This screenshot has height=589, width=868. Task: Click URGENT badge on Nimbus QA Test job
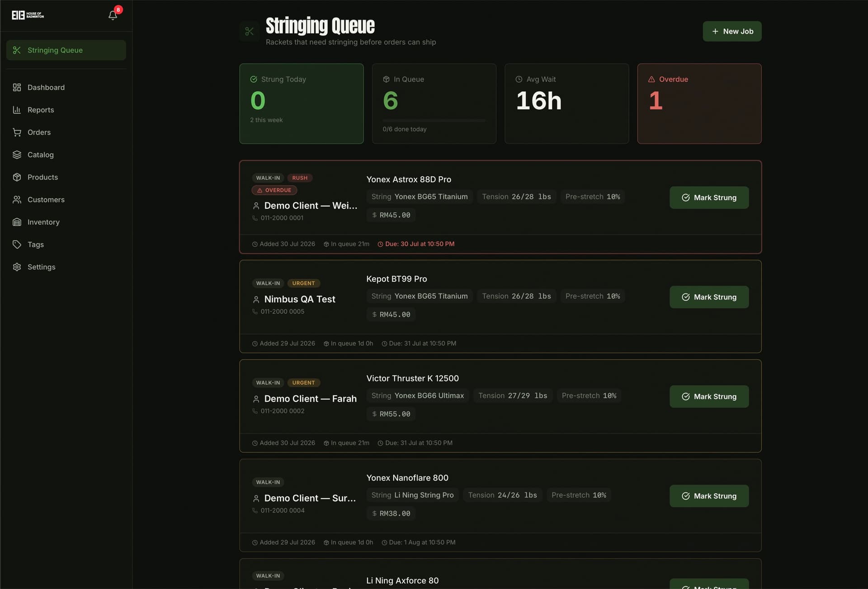(x=303, y=283)
